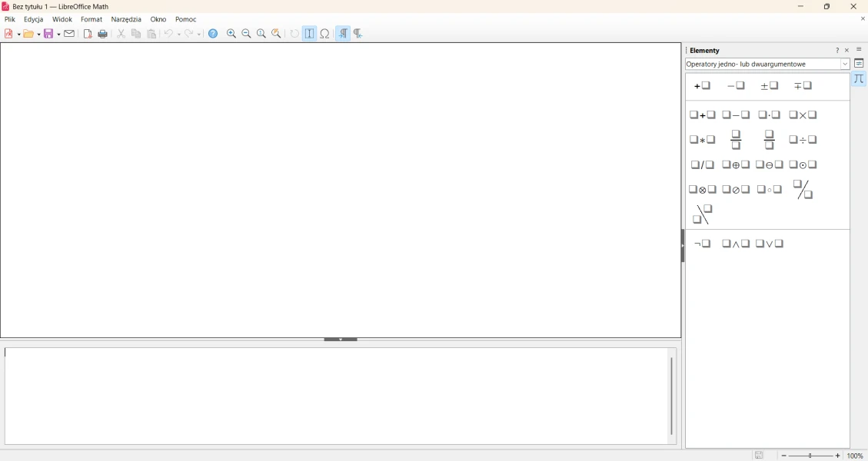Viewport: 868px width, 461px height.
Task: Click the Print toolbar icon
Action: [103, 34]
